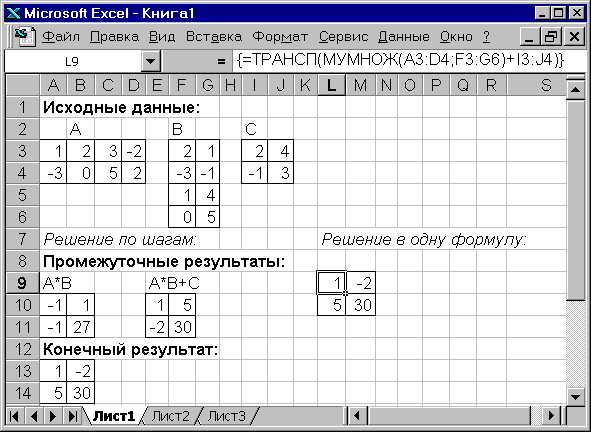Click the formula bar with ТРАНСП formula
Image resolution: width=591 pixels, height=432 pixels.
click(x=410, y=60)
